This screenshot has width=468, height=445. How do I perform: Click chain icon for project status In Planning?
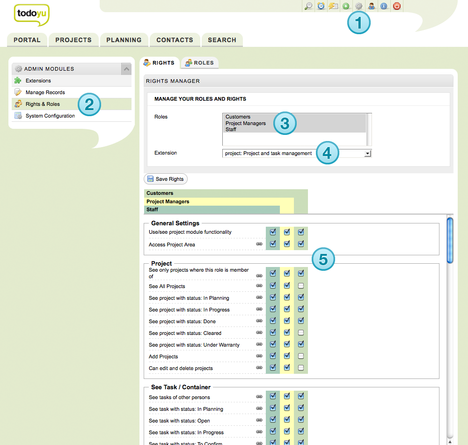pyautogui.click(x=259, y=297)
